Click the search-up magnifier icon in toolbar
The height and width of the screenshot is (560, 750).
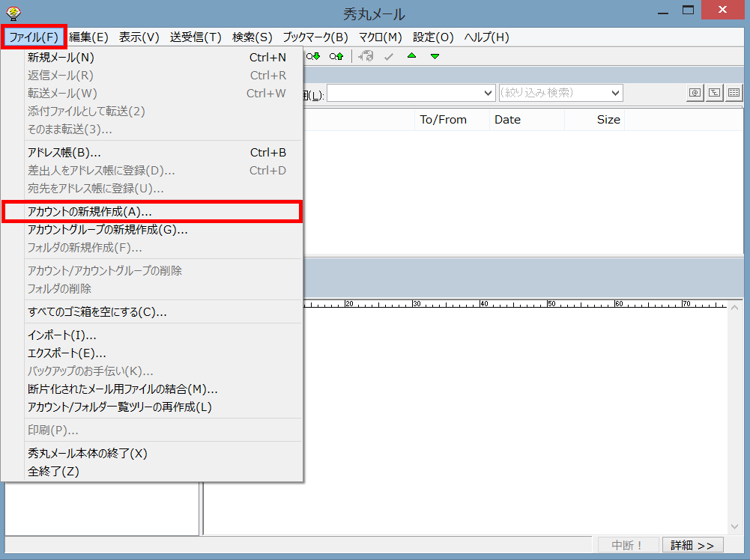[336, 56]
